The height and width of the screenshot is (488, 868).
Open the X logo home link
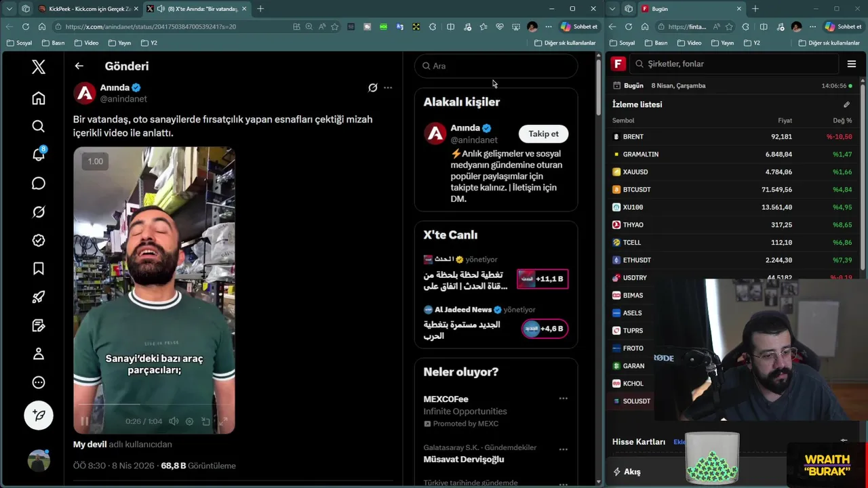pyautogui.click(x=39, y=66)
